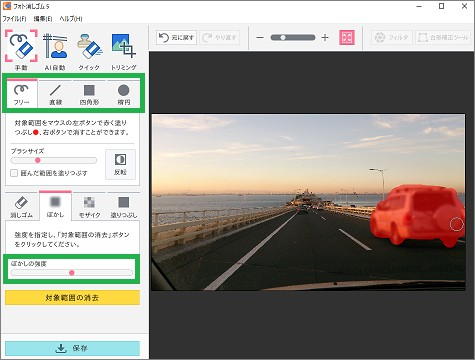Maximize the フォト消しゴム window
The image size is (475, 360).
coord(442,6)
